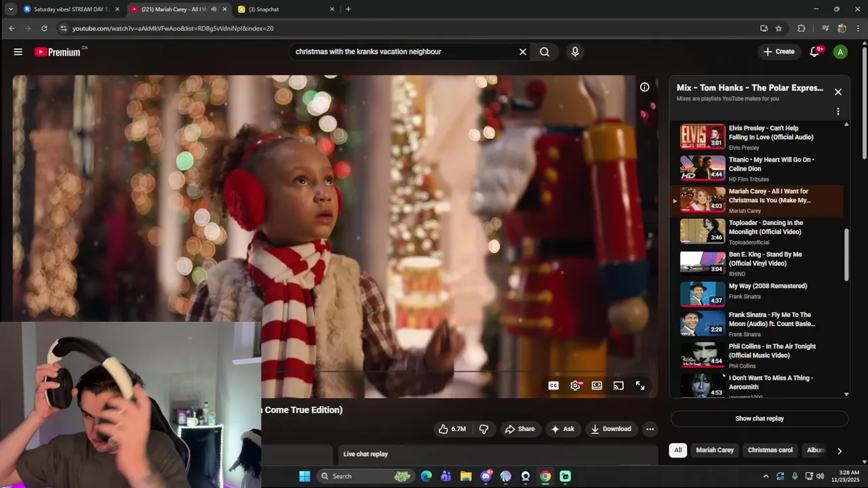Open Chrome three-dot menu

click(858, 28)
